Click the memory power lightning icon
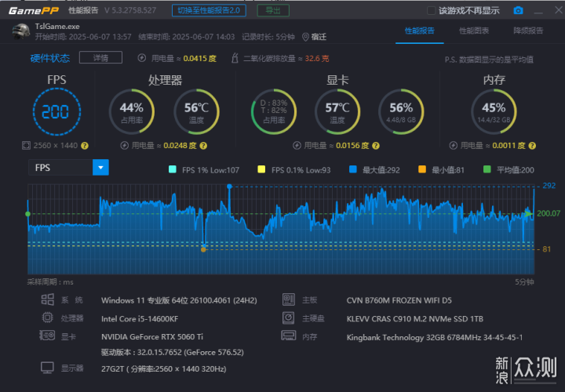Screen dimensions: 565x392 point(454,145)
